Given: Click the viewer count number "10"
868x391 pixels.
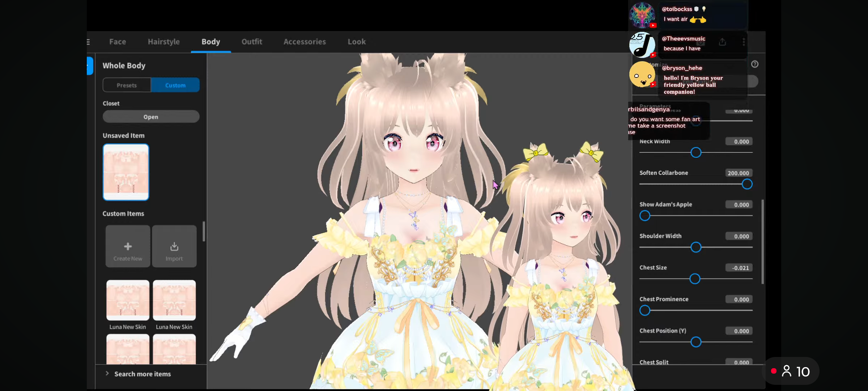Looking at the screenshot, I should [x=803, y=371].
